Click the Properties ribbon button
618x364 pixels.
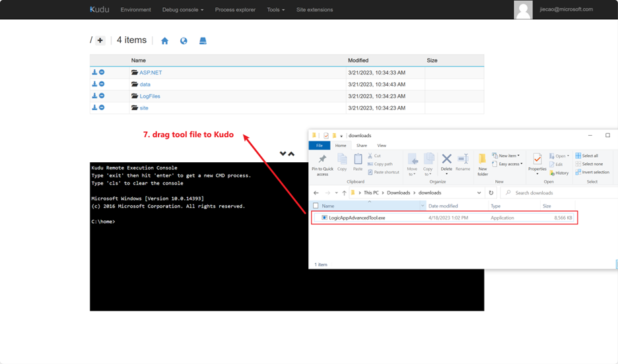click(x=537, y=164)
